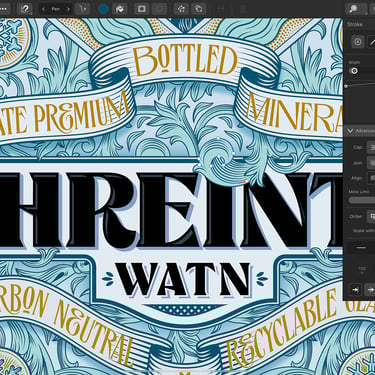
Task: Click the geometry boolean icon in toolbar
Action: coord(181,9)
